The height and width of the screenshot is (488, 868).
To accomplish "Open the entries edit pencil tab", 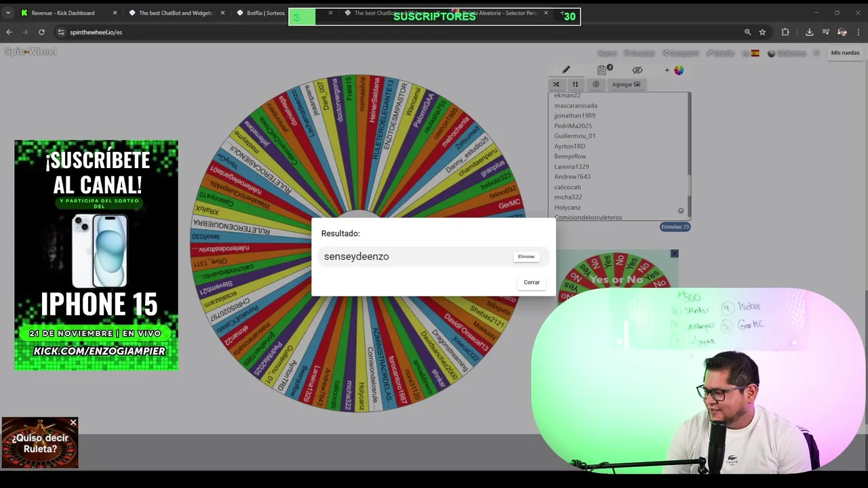I will coord(566,70).
